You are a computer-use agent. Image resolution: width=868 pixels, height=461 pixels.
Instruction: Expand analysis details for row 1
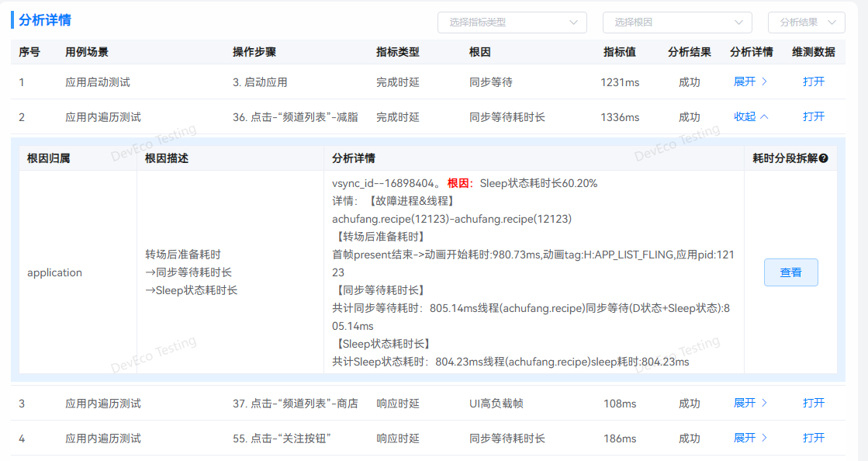click(750, 81)
